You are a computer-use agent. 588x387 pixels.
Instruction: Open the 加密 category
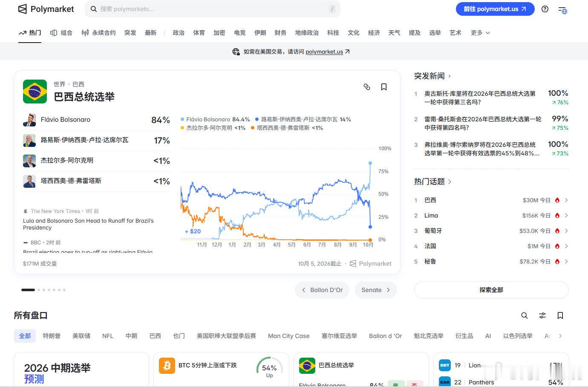219,33
